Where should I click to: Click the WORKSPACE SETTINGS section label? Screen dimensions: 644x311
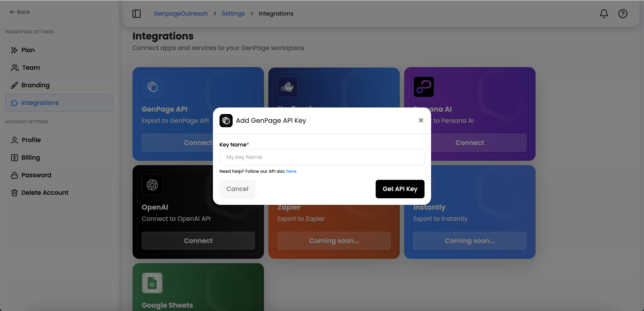click(x=30, y=32)
